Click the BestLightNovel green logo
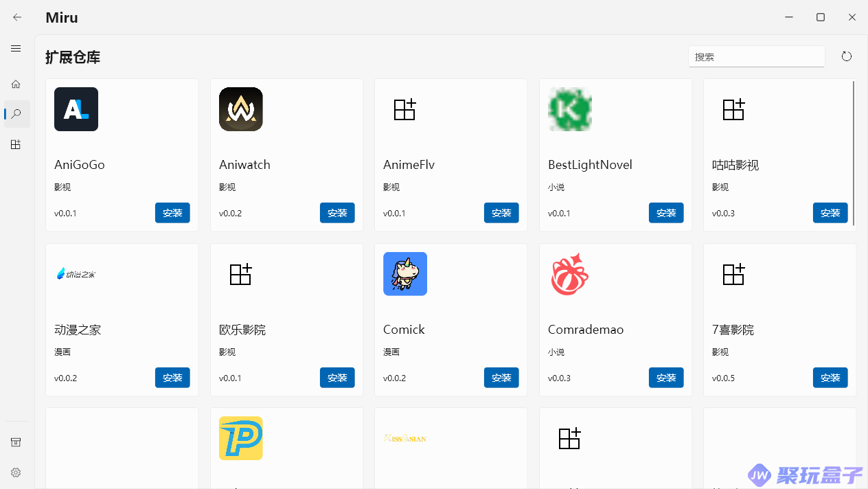Viewport: 868px width, 489px height. coord(570,109)
